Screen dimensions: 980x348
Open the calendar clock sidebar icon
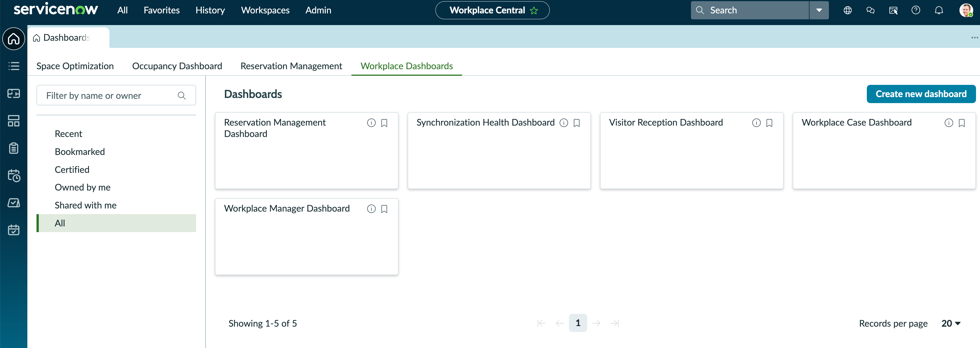coord(14,175)
